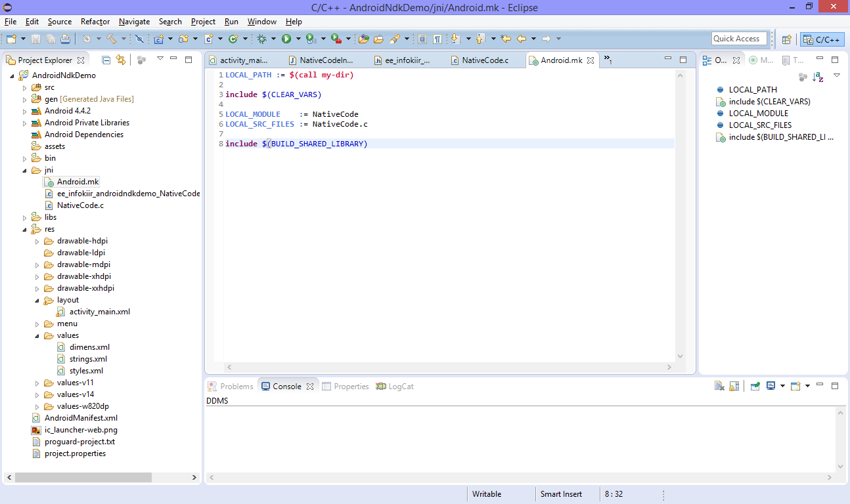Click the alphabetical Sort icon in Outline

818,77
